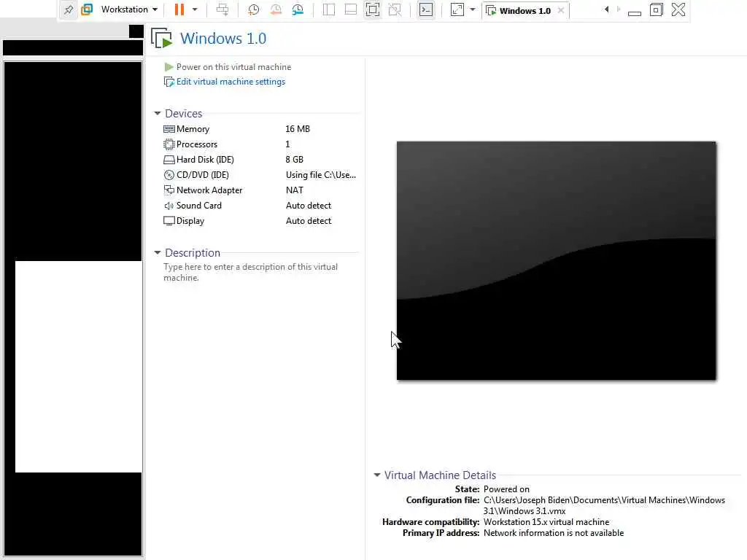Screen dimensions: 747x560
Task: Click the NAT network value
Action: (x=295, y=190)
